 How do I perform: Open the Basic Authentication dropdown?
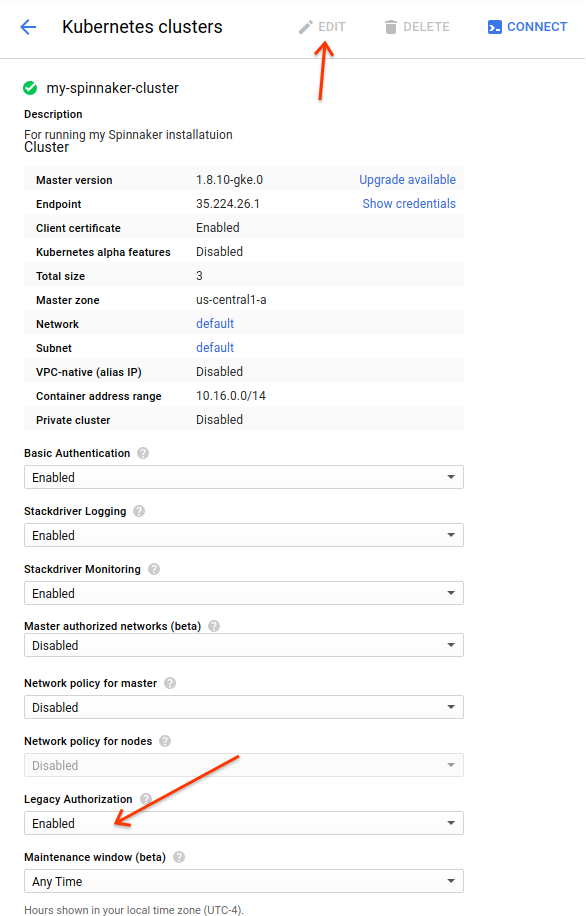pos(243,477)
